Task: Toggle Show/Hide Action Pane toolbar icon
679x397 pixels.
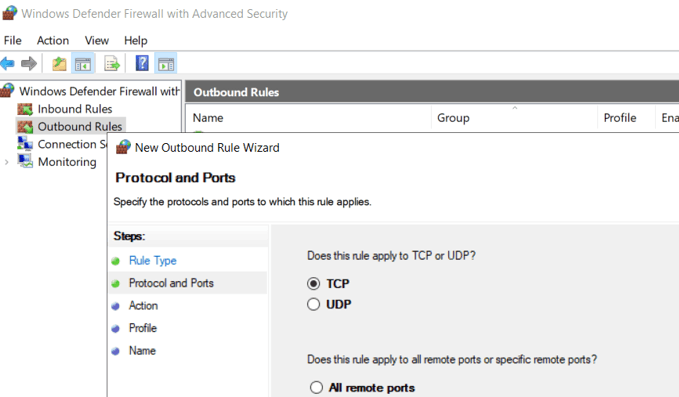Action: click(165, 64)
